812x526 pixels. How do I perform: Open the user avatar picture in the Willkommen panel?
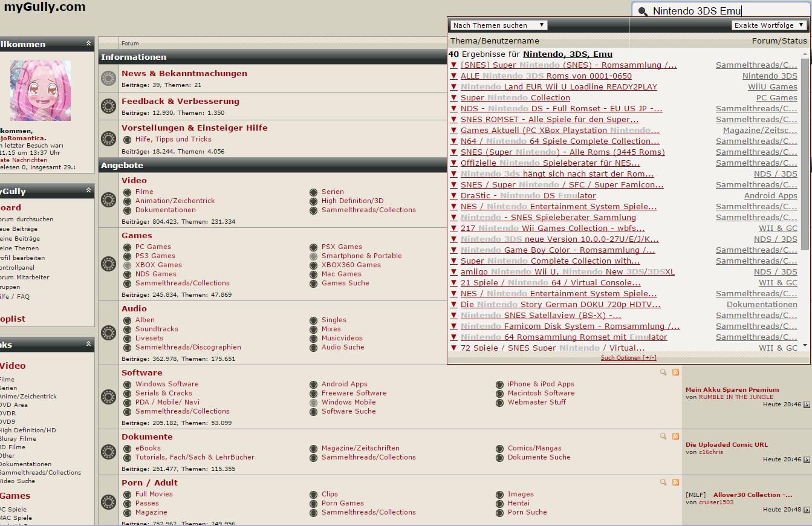click(41, 90)
